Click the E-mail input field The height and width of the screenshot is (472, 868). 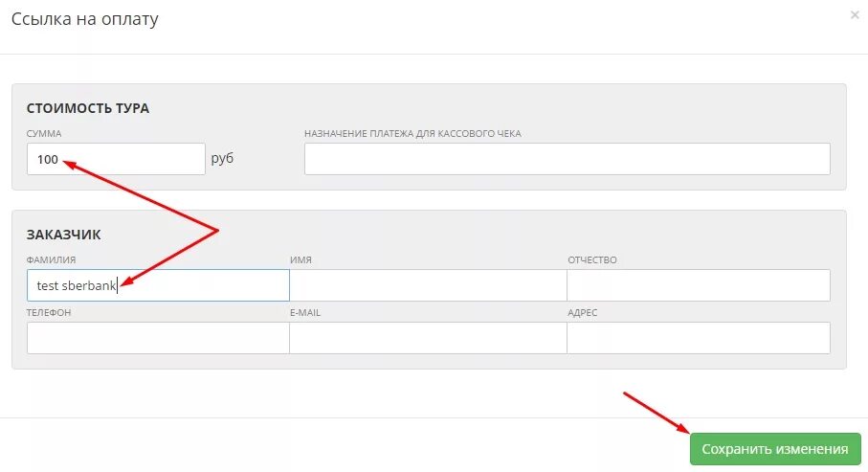[428, 338]
